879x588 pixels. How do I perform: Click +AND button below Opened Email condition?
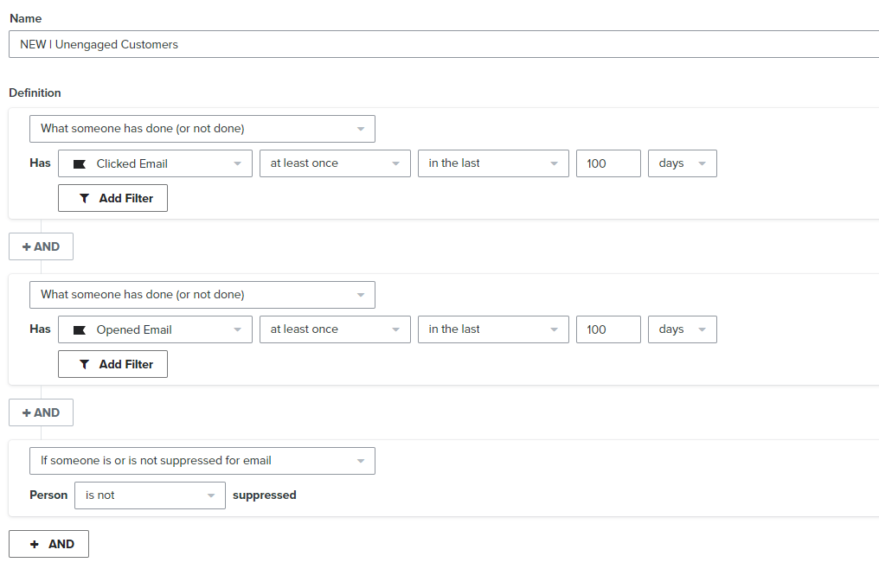click(41, 412)
